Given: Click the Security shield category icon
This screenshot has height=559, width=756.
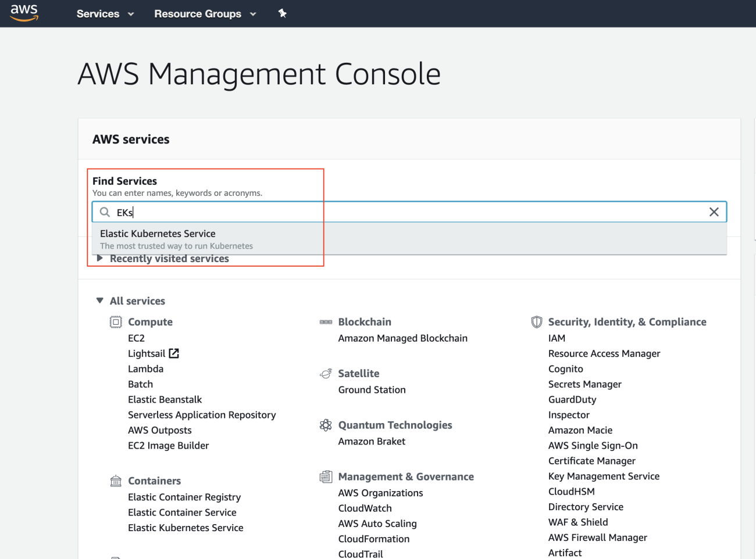Looking at the screenshot, I should 536,322.
